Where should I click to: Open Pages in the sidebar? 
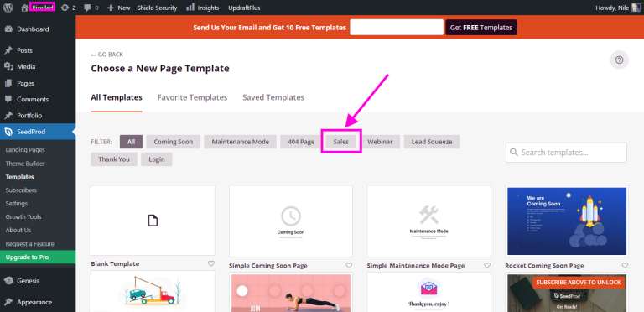(x=25, y=83)
